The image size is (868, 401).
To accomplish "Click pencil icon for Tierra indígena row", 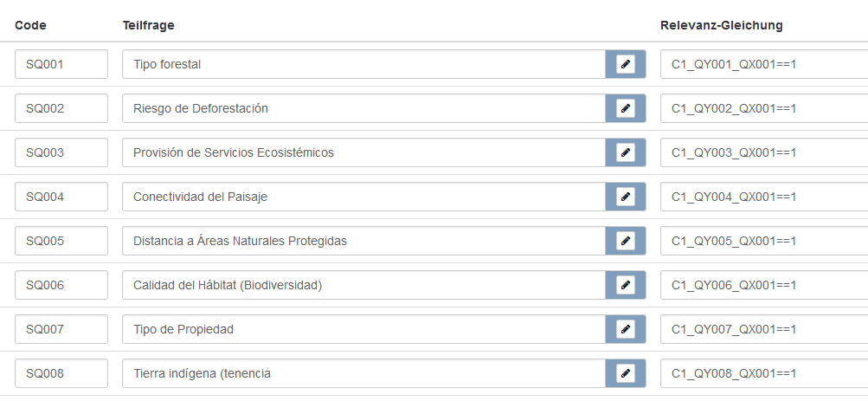I will point(626,373).
